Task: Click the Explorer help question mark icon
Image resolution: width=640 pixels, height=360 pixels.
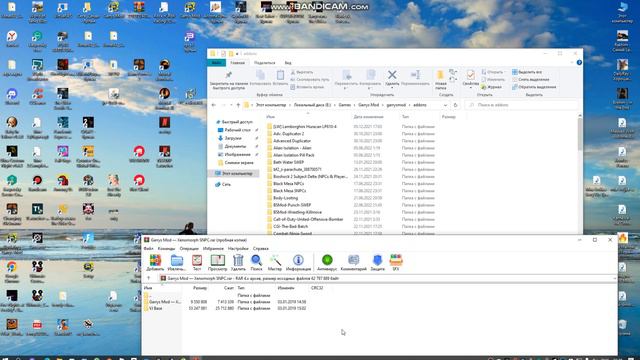Action: (579, 62)
